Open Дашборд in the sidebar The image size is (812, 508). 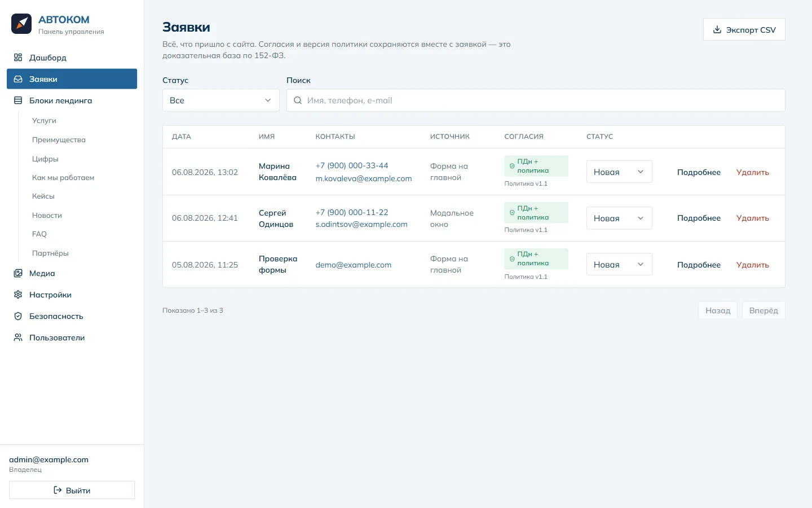coord(72,58)
